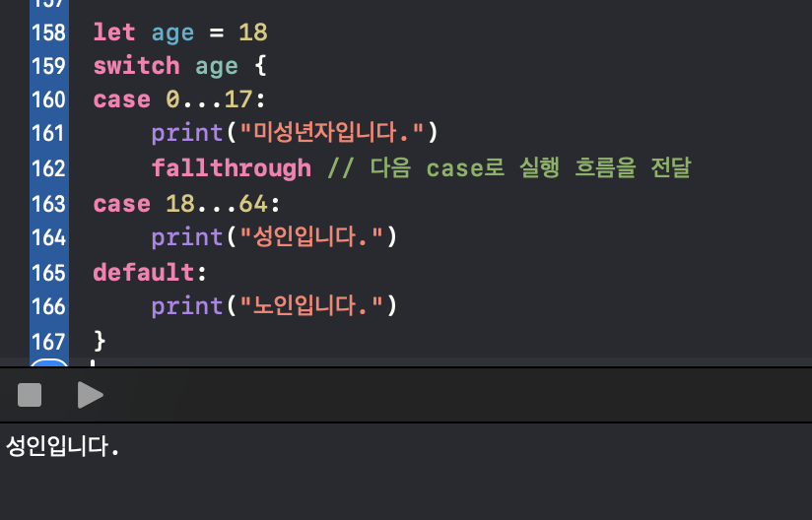Click the 'default:' keyword

150,272
